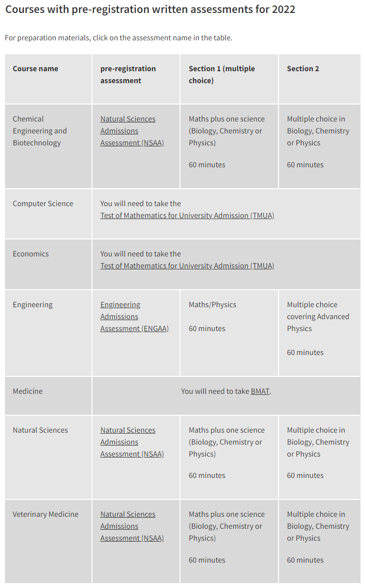This screenshot has width=365, height=588.
Task: Open the Engineering Admissions Assessment (ENGAA) link
Action: [x=134, y=317]
